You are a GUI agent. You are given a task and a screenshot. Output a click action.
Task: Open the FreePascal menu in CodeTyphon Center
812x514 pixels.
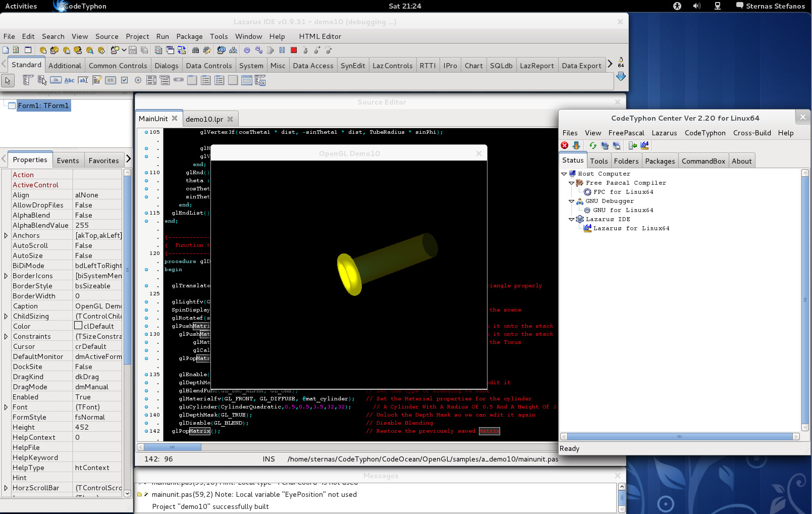(626, 133)
